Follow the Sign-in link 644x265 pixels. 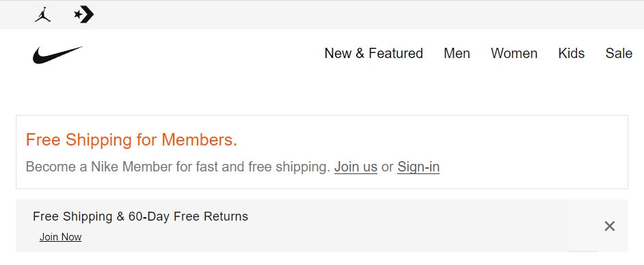(x=418, y=167)
